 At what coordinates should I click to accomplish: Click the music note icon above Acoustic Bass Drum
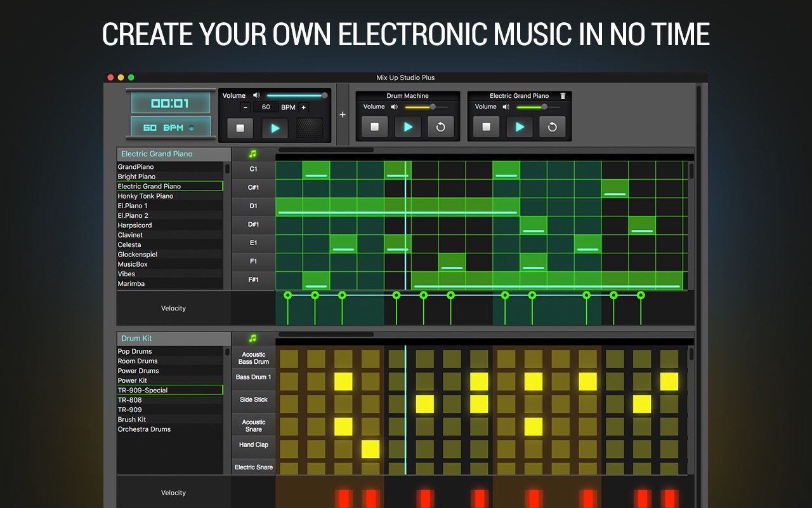pos(253,338)
